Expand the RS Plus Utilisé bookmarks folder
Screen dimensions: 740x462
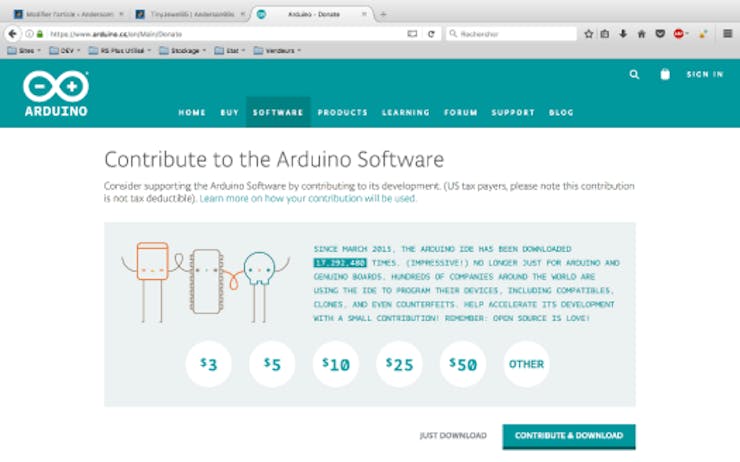120,50
